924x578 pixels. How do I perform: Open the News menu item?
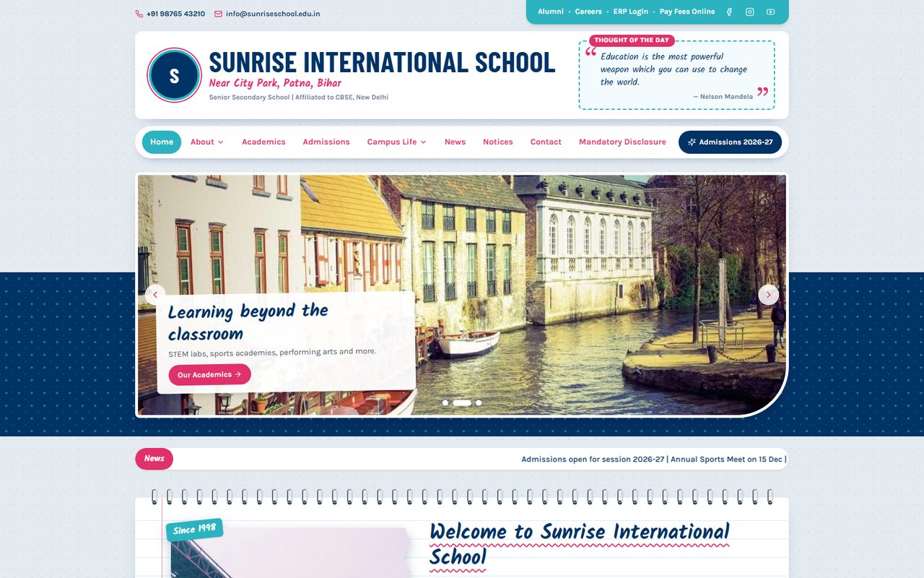point(455,142)
